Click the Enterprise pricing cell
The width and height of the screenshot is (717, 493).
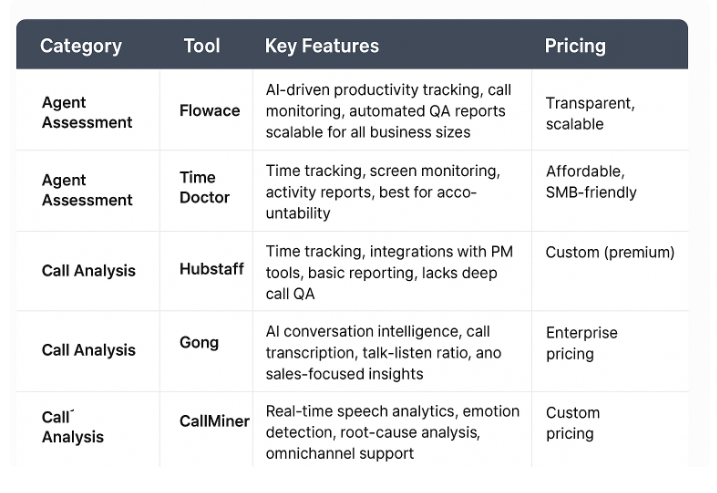[x=582, y=343]
